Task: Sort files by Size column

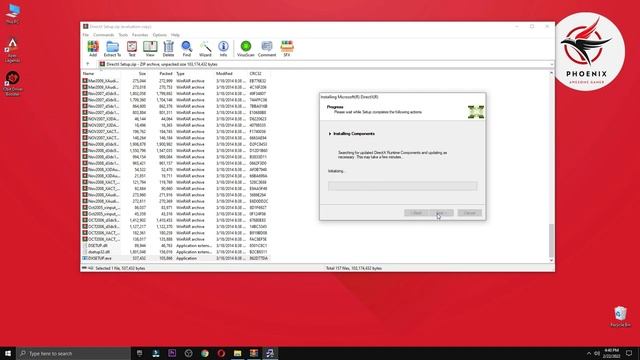Action: [134, 74]
